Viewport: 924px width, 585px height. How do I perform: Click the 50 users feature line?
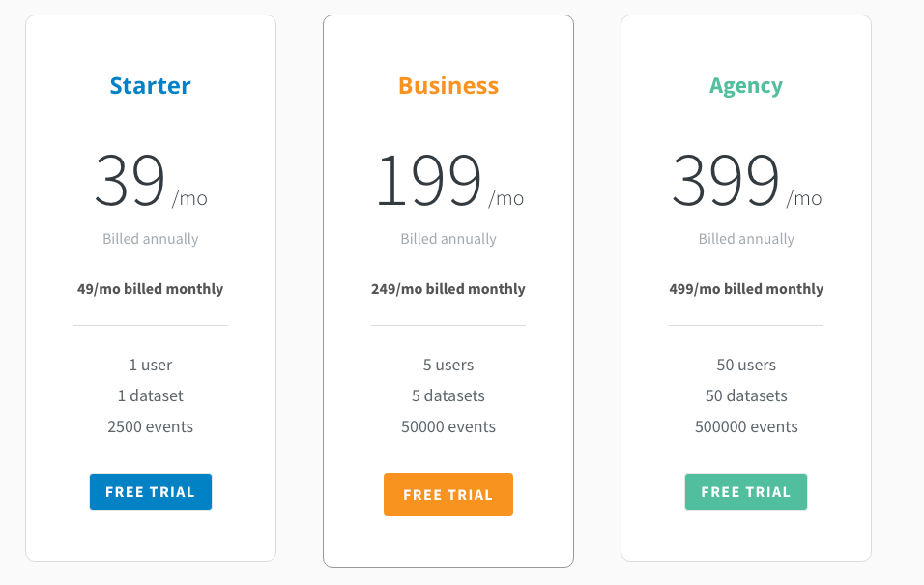[746, 365]
